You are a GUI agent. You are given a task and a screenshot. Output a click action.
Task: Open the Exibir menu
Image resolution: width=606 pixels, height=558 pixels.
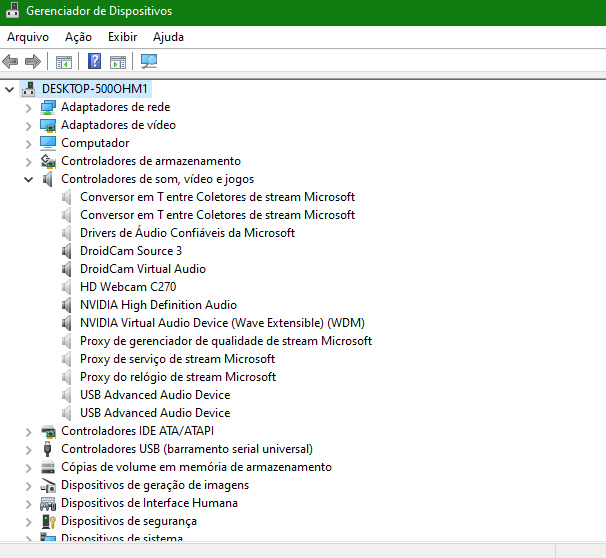pyautogui.click(x=123, y=37)
